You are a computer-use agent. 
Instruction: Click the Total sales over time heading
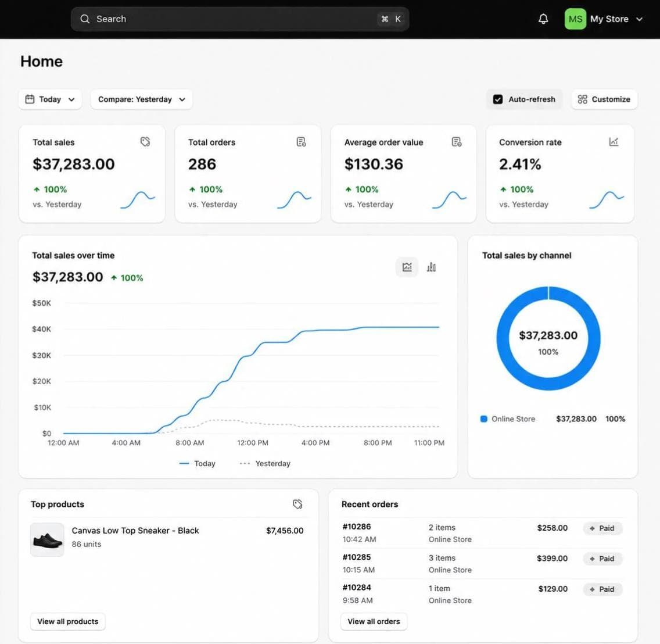tap(73, 256)
